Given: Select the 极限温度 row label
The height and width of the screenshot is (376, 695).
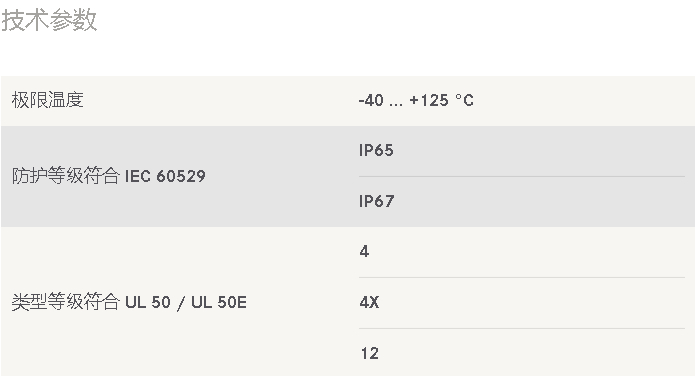Looking at the screenshot, I should (x=47, y=100).
